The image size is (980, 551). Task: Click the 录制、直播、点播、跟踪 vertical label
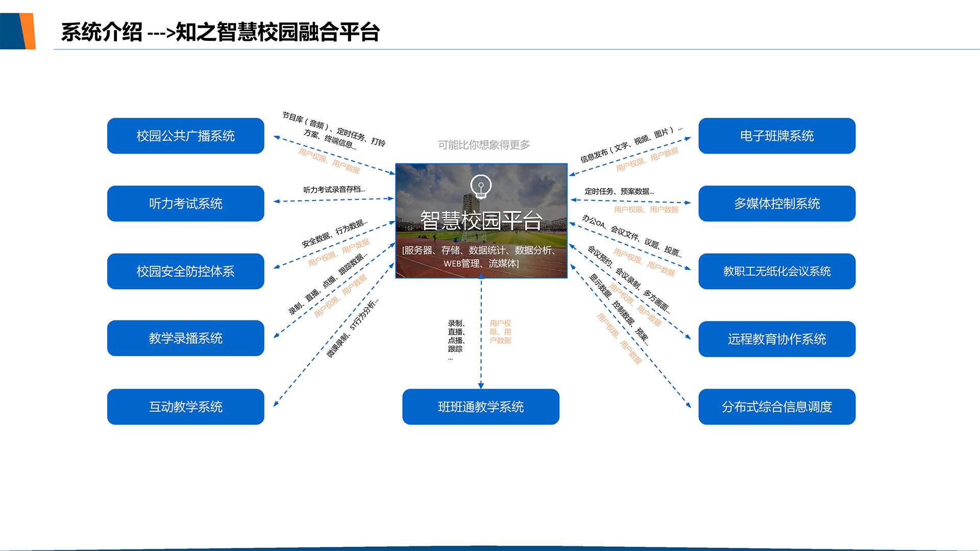tap(456, 340)
